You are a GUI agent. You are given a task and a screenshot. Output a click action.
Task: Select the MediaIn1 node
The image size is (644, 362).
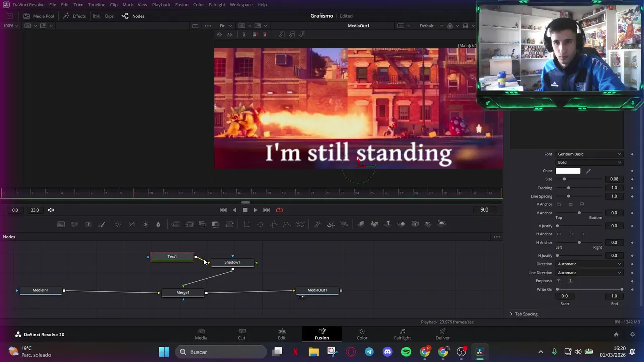coord(41,290)
